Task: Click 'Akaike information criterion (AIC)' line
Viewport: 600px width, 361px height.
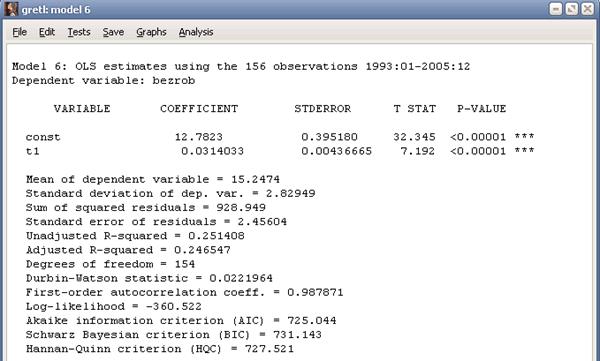Action: coord(181,321)
